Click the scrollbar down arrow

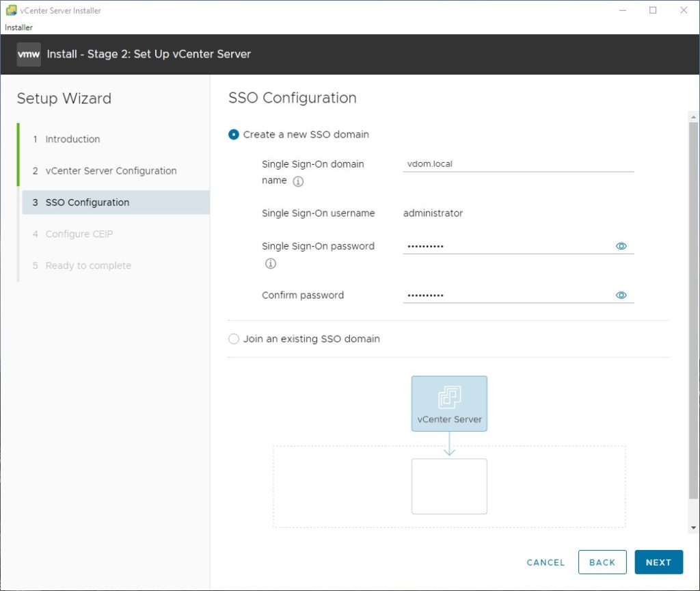click(x=693, y=527)
